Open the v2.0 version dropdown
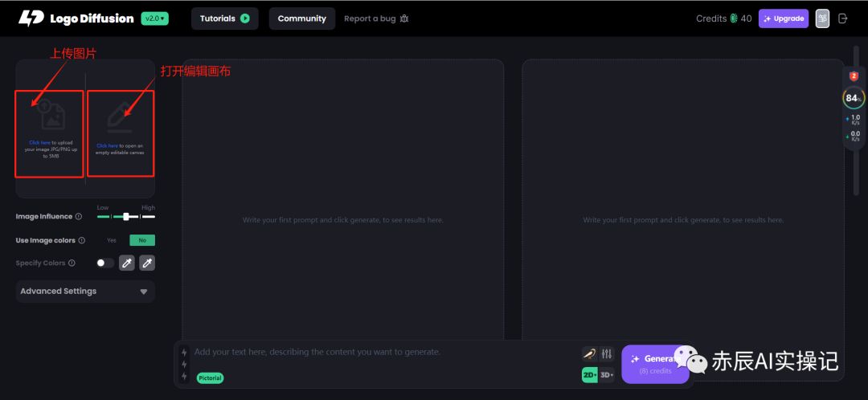The image size is (868, 400). [x=154, y=18]
